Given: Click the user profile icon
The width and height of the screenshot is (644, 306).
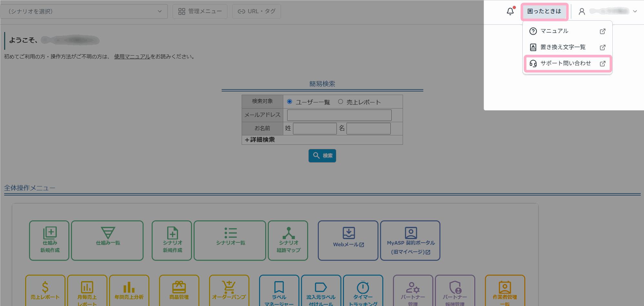Looking at the screenshot, I should (x=582, y=12).
